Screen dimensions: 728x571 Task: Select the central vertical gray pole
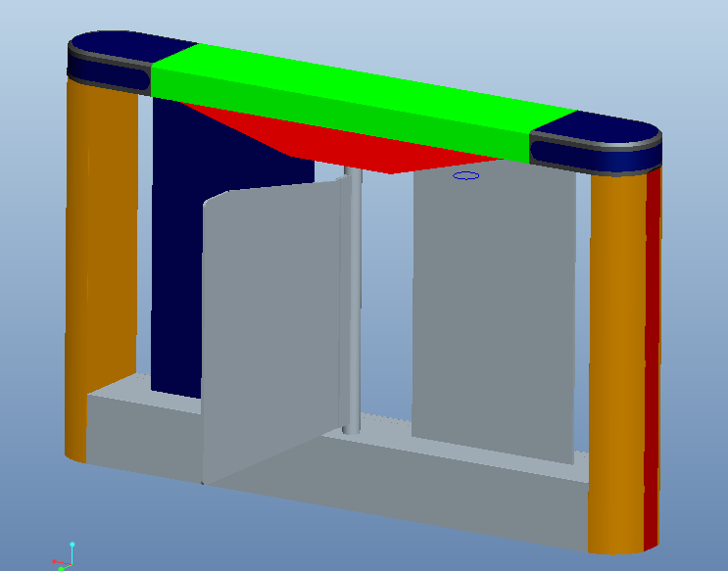click(354, 302)
